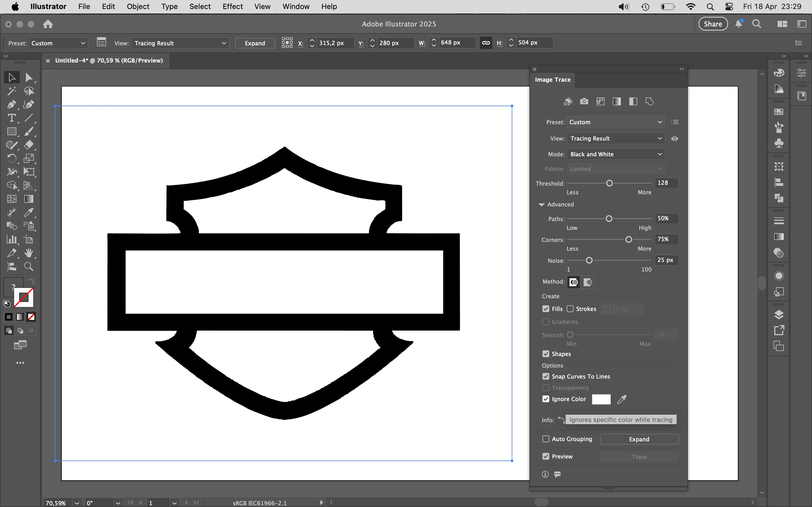Screen dimensions: 812x507
Task: Select the Type tool
Action: 11,118
